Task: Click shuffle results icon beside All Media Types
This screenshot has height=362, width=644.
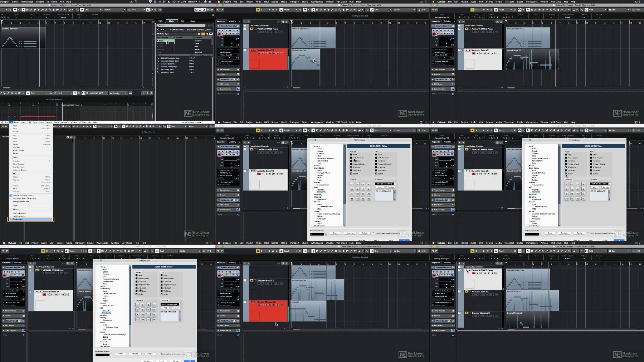Action: click(x=199, y=34)
